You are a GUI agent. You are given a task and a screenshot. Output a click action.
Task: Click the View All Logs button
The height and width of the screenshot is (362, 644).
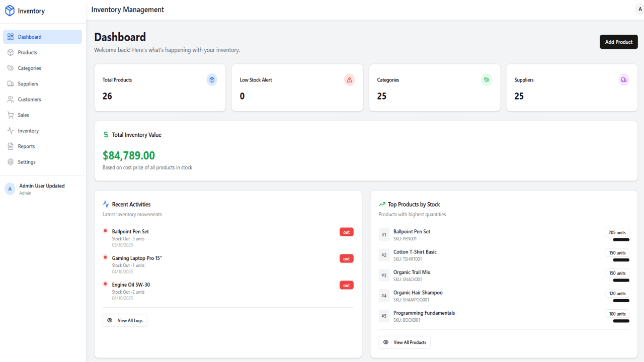[x=125, y=320]
